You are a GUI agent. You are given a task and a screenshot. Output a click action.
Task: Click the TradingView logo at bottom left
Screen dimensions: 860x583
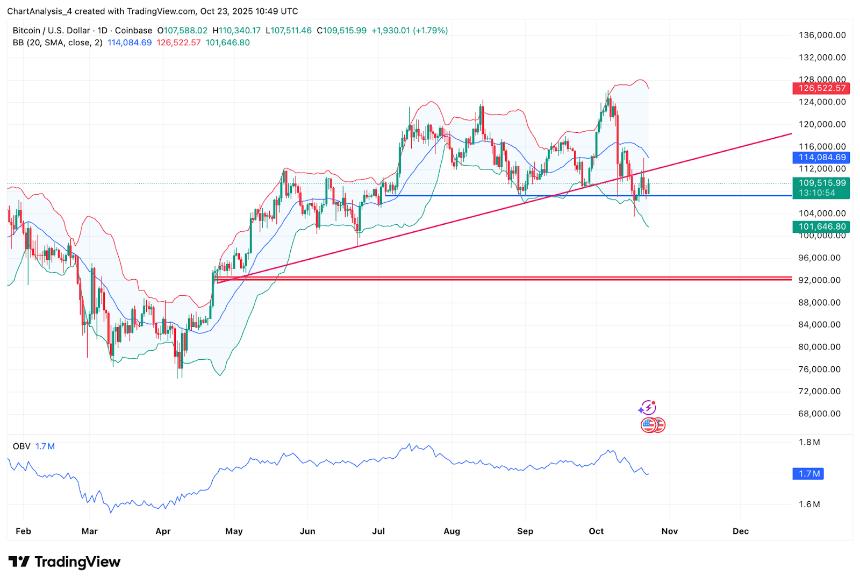[64, 562]
